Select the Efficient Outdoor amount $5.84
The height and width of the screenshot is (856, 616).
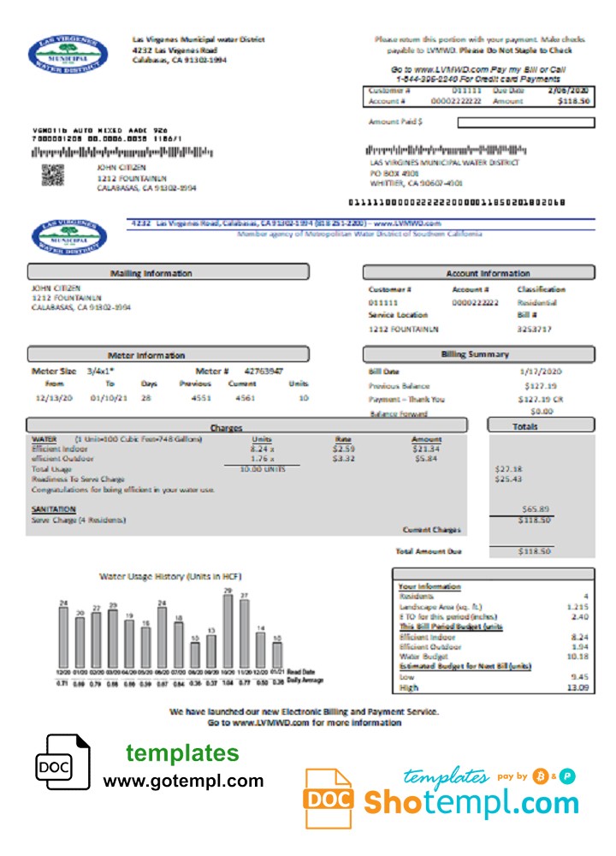(x=426, y=459)
